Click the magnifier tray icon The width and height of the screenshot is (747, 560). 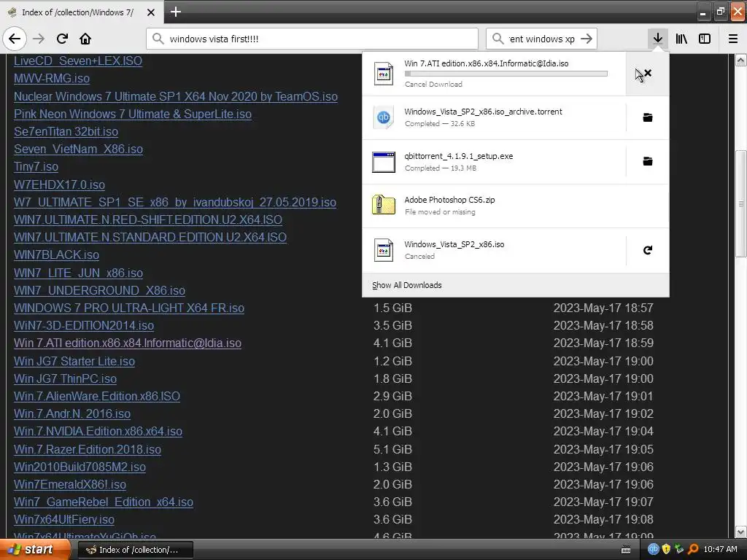(693, 549)
